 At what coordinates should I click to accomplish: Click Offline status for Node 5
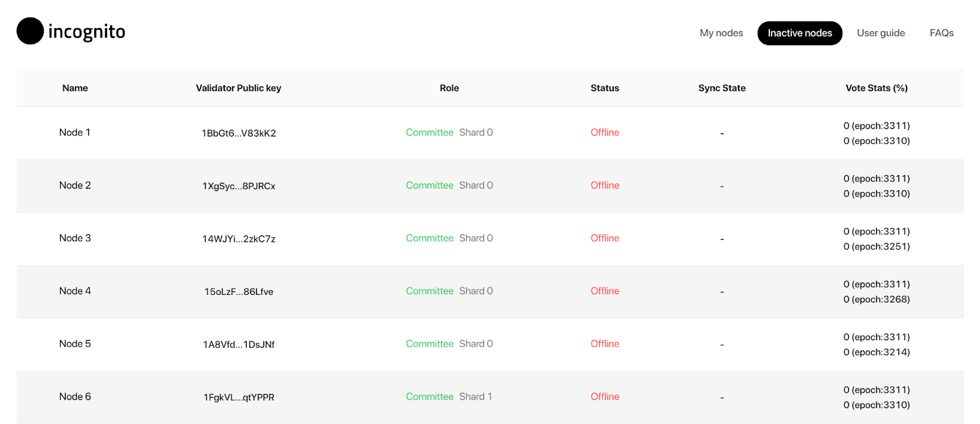tap(605, 344)
